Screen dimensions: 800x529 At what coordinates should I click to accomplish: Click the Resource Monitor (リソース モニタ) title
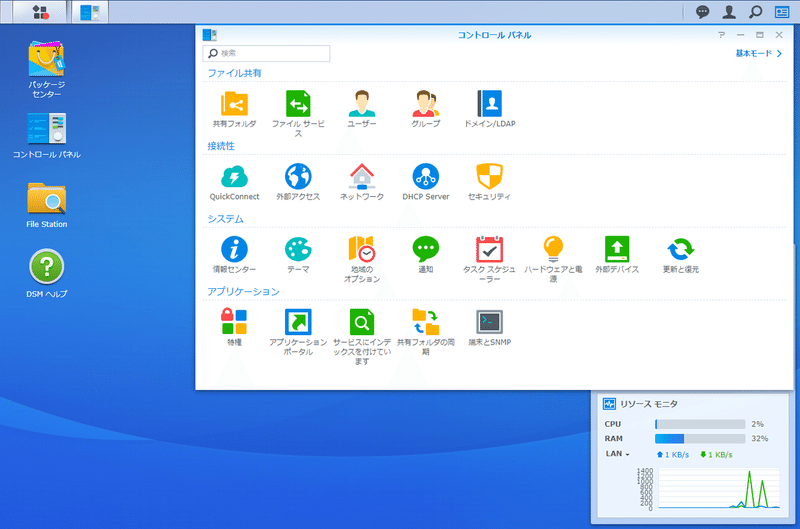(x=648, y=404)
